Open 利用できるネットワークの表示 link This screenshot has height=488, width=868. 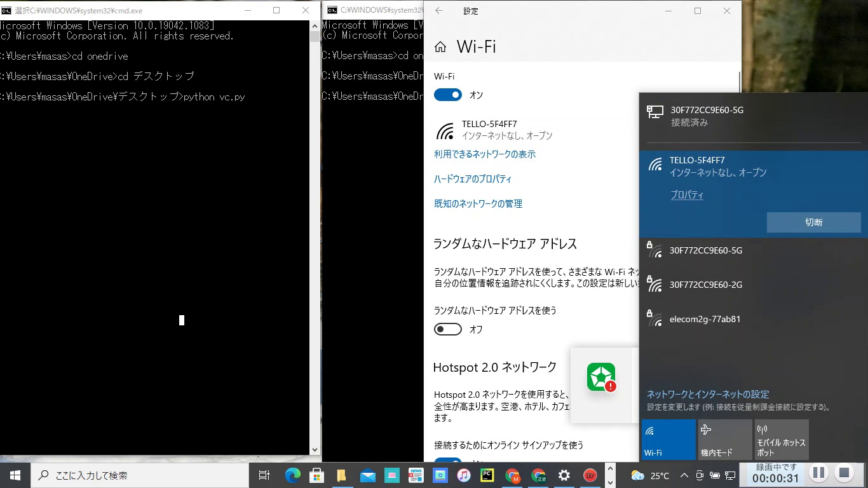[x=485, y=154]
